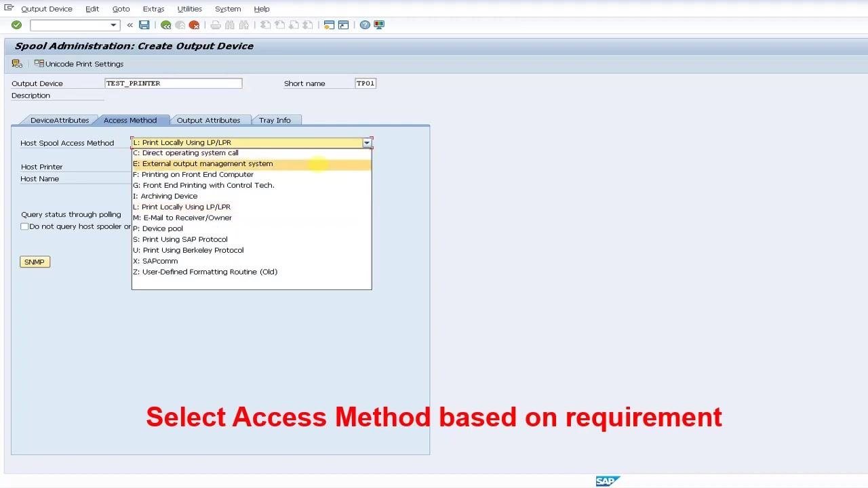Click the collapse command field chevrons
Screen dimensions: 868x488
[x=130, y=25]
